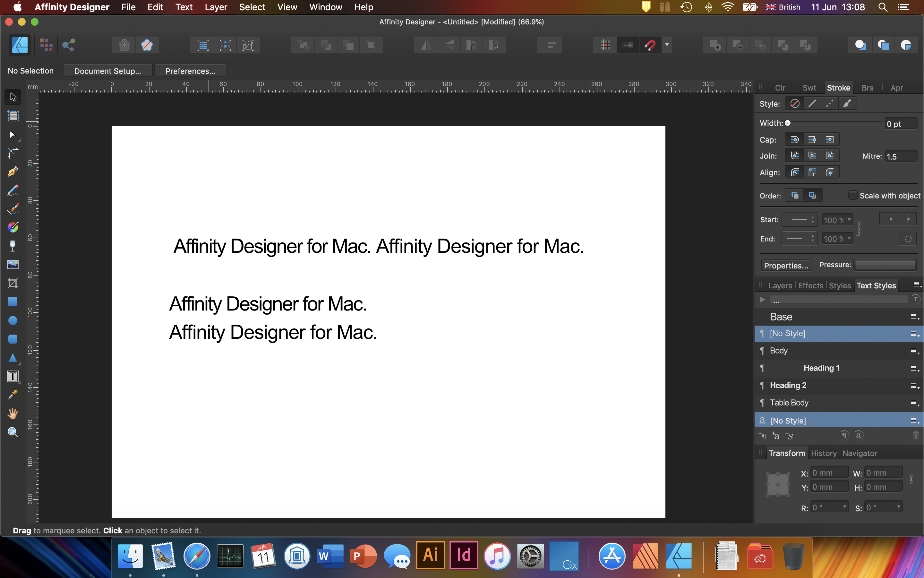924x578 pixels.
Task: Open the Text menu
Action: [x=184, y=7]
